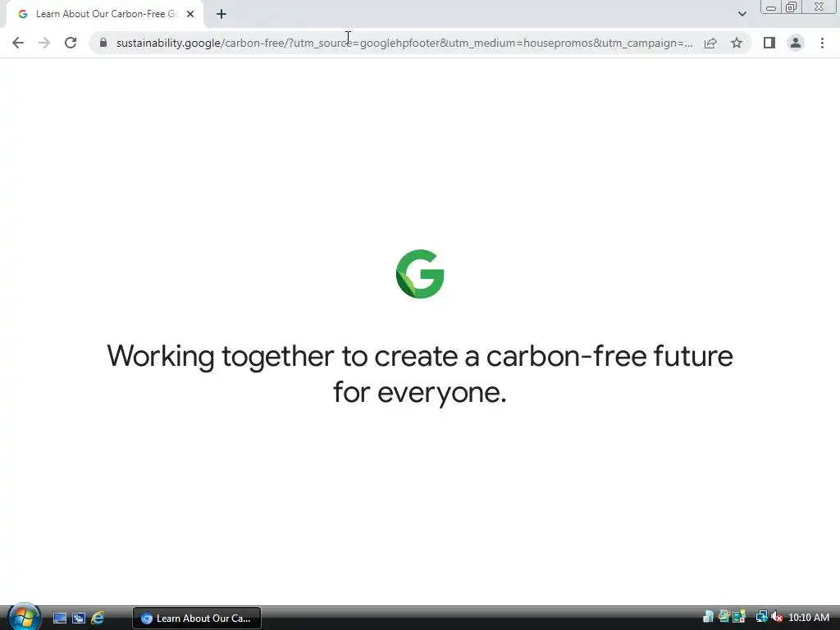Minimize the Chrome window
The width and height of the screenshot is (840, 630).
click(x=771, y=7)
